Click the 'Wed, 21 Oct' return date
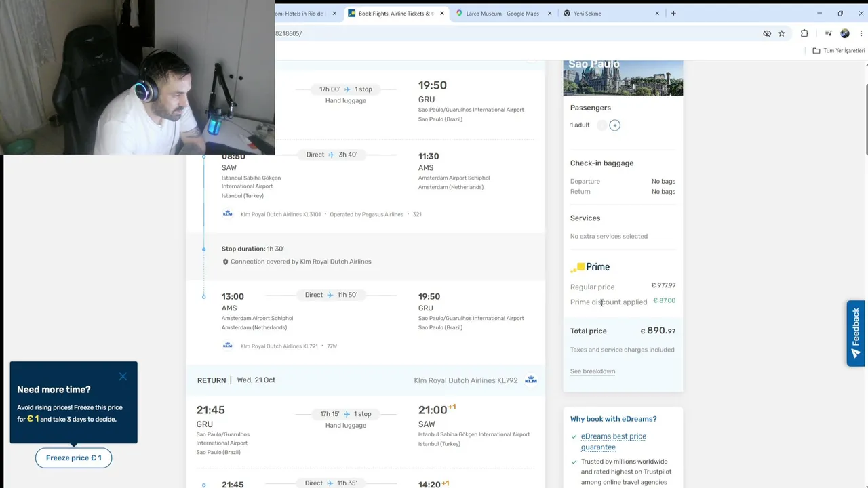Viewport: 868px width, 488px height. pyautogui.click(x=256, y=380)
